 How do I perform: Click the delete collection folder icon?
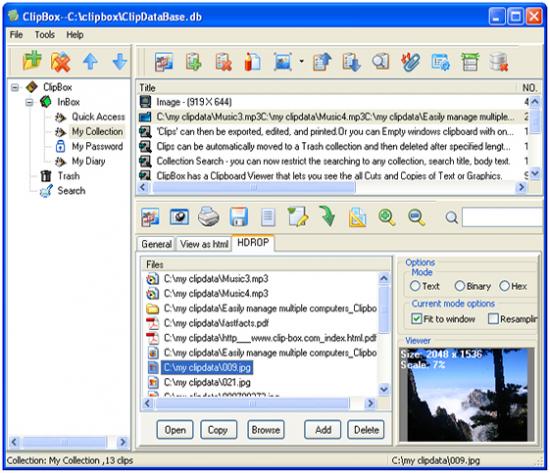[x=61, y=62]
